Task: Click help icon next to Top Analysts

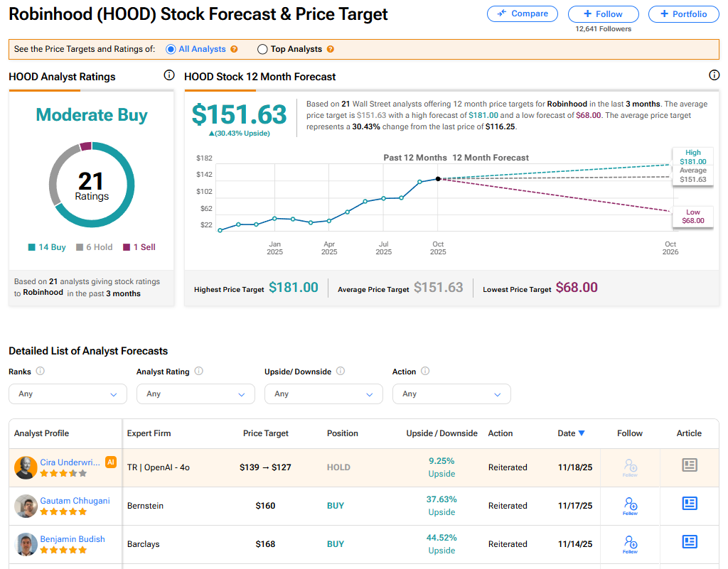Action: point(330,50)
